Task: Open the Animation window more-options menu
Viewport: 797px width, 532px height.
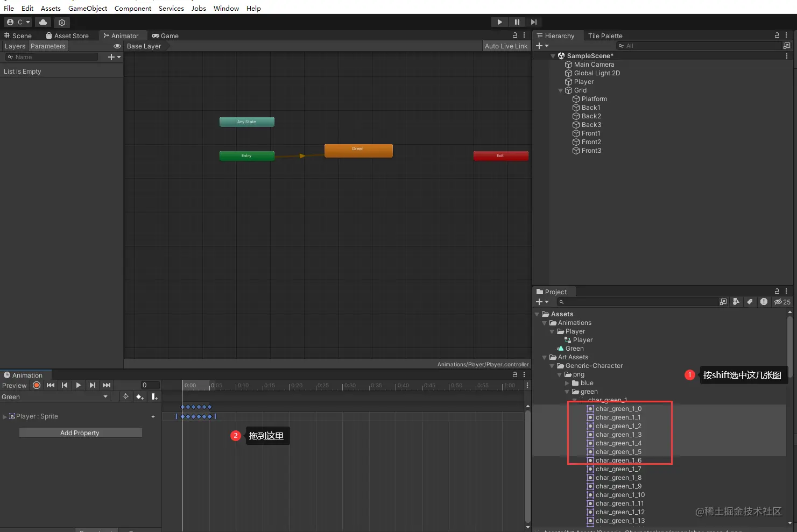Action: click(524, 374)
